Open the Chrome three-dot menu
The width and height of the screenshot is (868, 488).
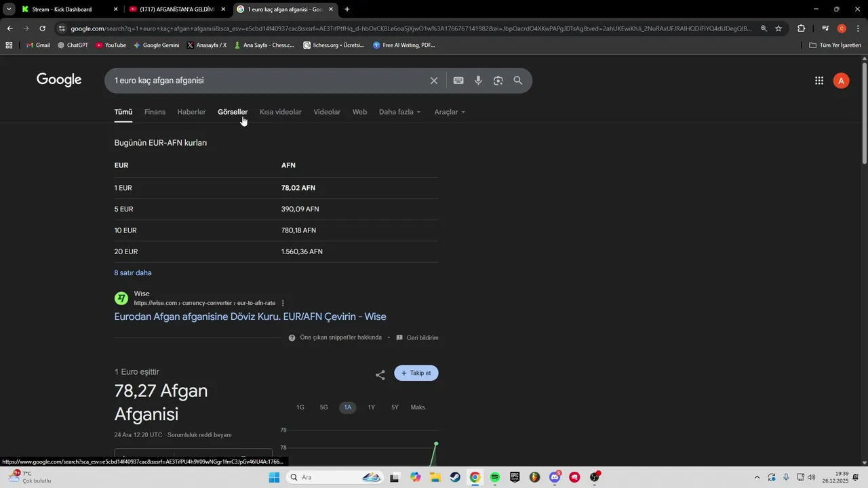(858, 28)
